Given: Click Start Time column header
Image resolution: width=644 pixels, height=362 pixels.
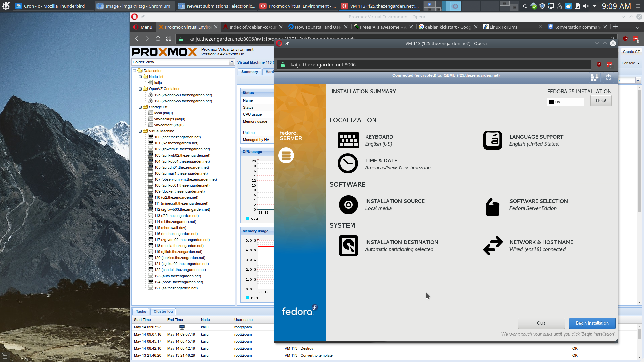Looking at the screenshot, I should [x=148, y=320].
